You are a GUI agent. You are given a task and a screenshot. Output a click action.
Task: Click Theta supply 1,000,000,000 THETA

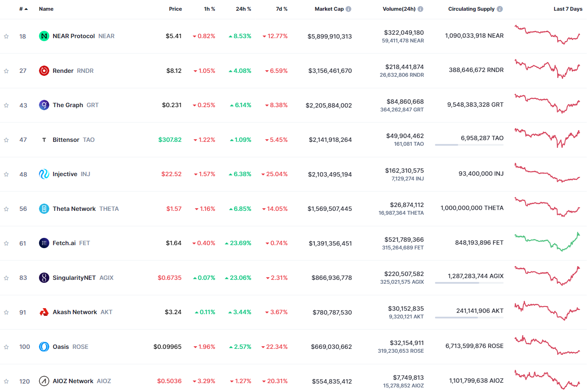coord(472,208)
